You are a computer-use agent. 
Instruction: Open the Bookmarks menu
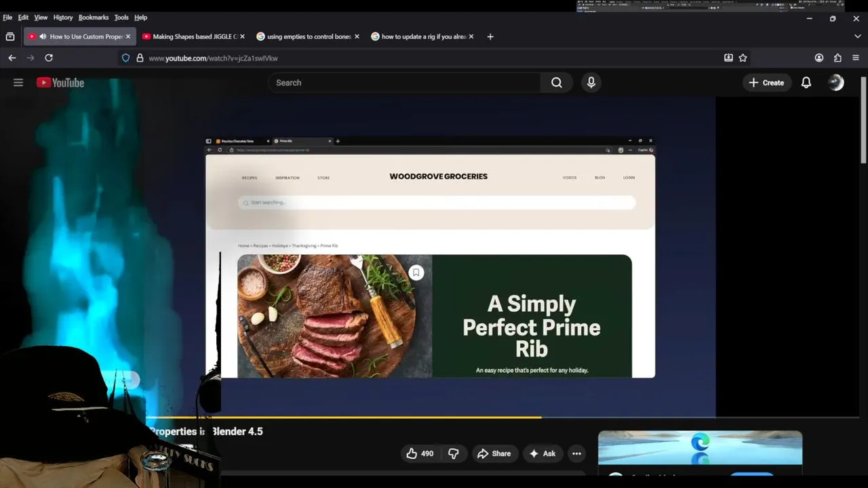(x=93, y=17)
